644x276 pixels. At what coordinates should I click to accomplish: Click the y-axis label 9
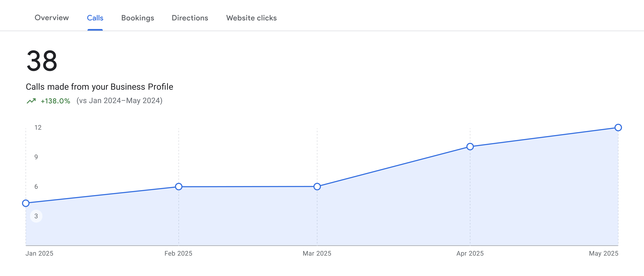coord(36,157)
